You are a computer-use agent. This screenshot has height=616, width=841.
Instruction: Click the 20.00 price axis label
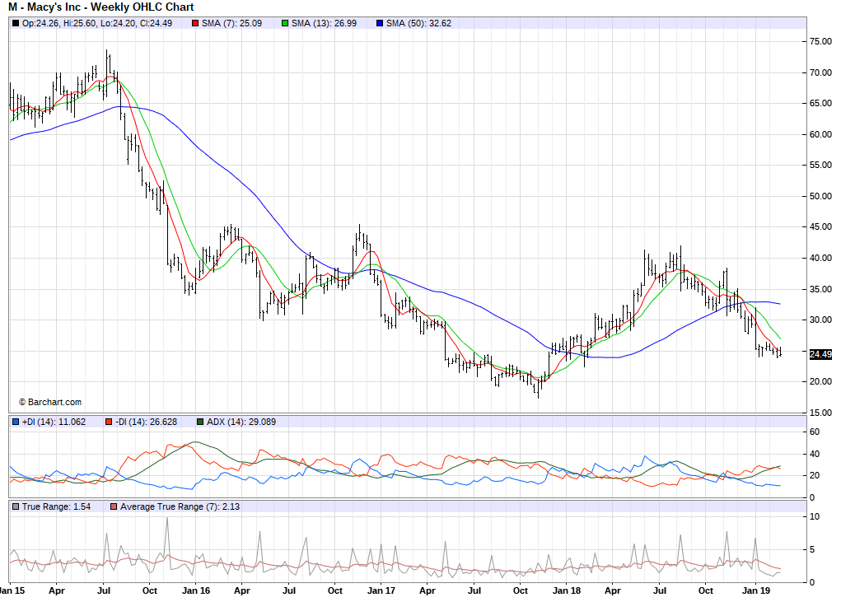pos(820,382)
